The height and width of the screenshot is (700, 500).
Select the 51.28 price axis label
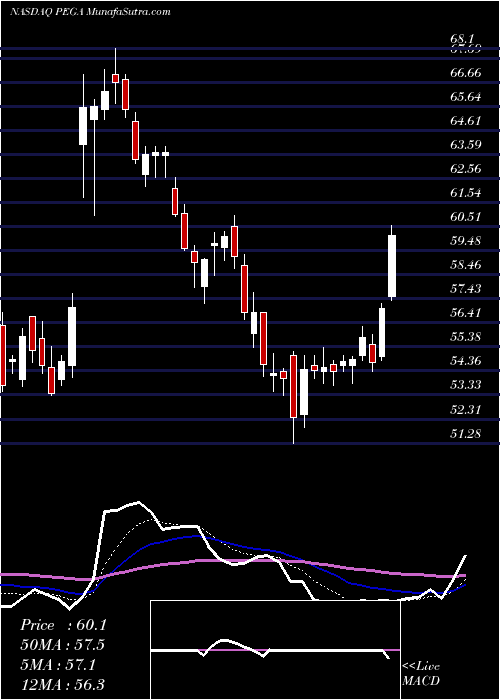465,433
